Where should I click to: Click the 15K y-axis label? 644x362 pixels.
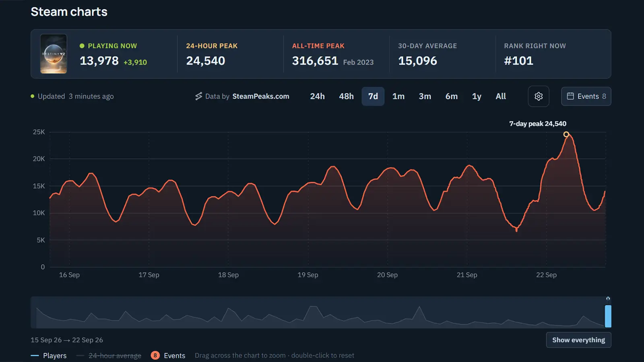(39, 186)
